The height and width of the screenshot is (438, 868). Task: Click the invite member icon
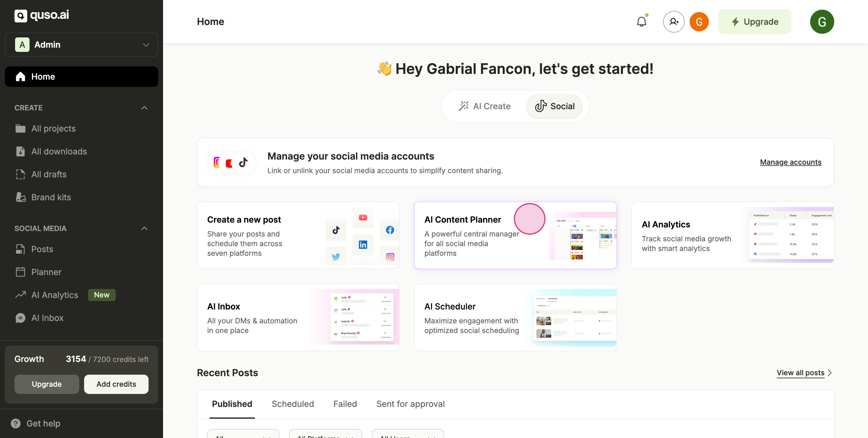[674, 22]
